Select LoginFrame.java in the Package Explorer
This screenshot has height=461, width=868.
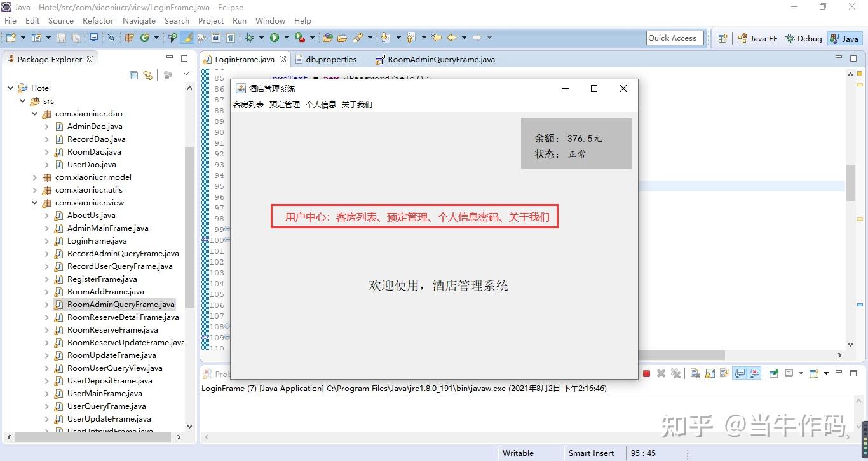[97, 241]
